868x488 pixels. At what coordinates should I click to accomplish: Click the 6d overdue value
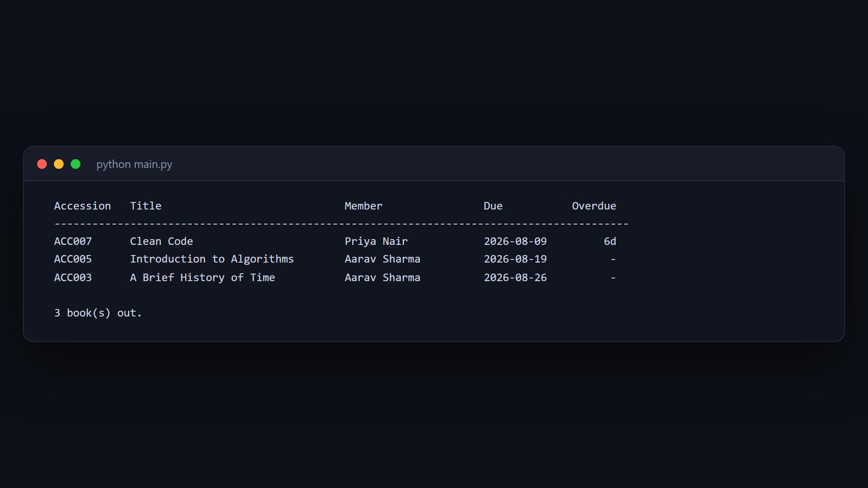coord(610,241)
